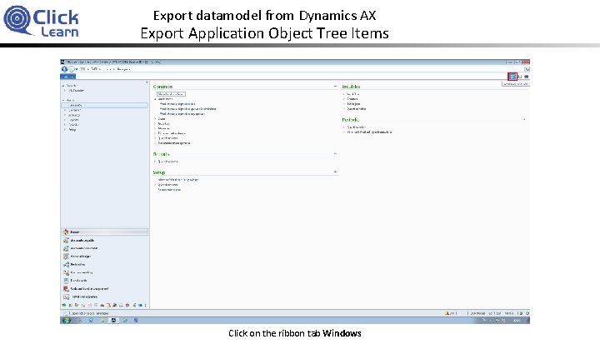Go forward with the round Forward arrow
Image resolution: width=600 pixels, height=364 pixels.
tap(72, 69)
